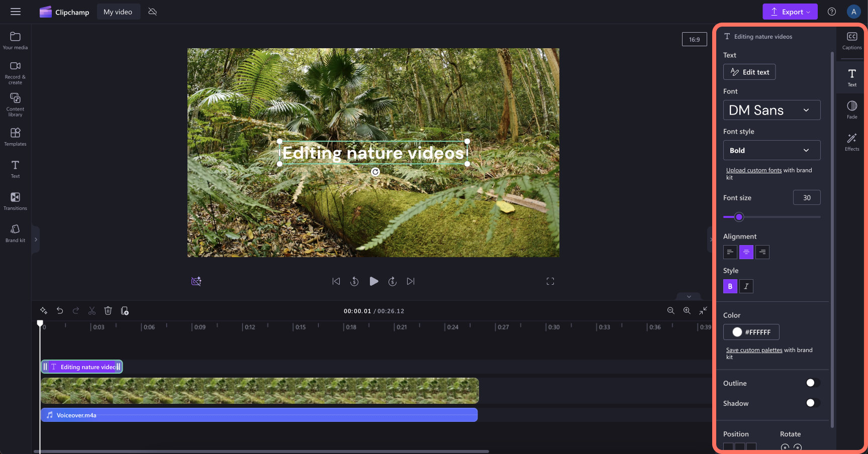Split clip with scissors icon
The image size is (868, 454).
coord(92,311)
